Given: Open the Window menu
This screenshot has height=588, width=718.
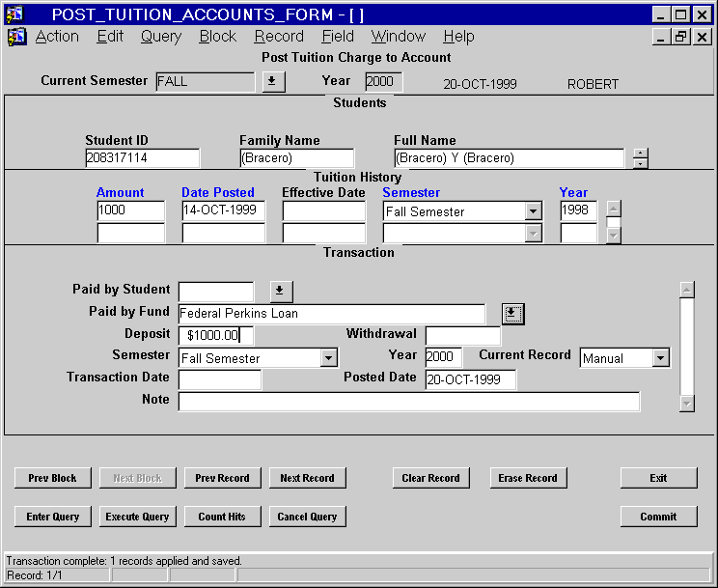Looking at the screenshot, I should [399, 37].
